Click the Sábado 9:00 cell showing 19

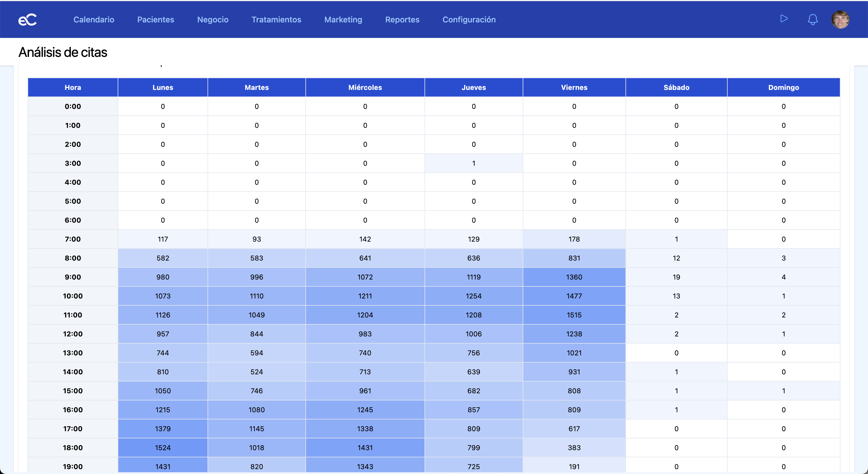(x=676, y=277)
